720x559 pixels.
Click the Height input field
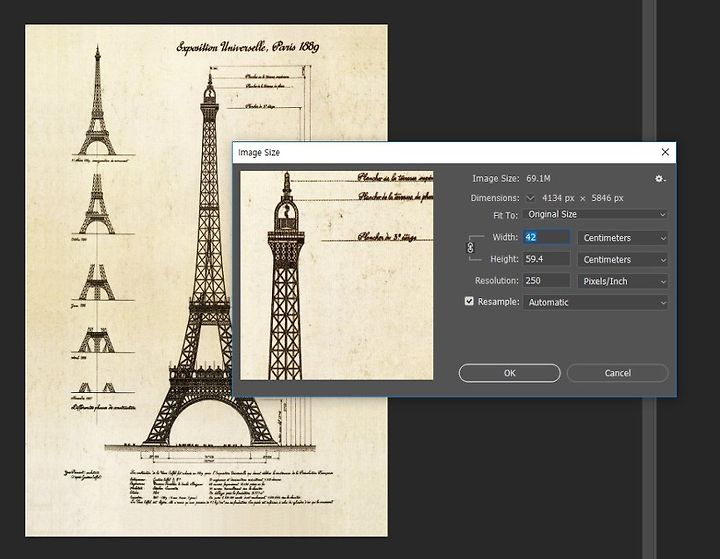coord(546,259)
